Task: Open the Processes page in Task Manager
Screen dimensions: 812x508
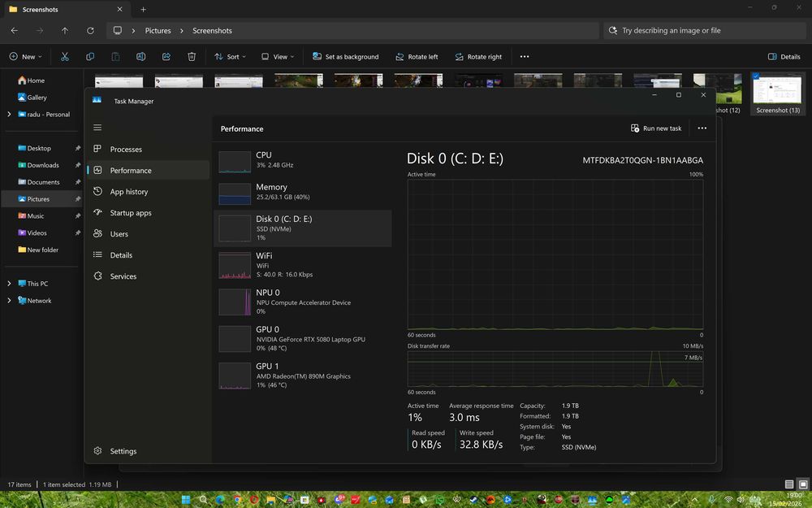Action: tap(126, 150)
